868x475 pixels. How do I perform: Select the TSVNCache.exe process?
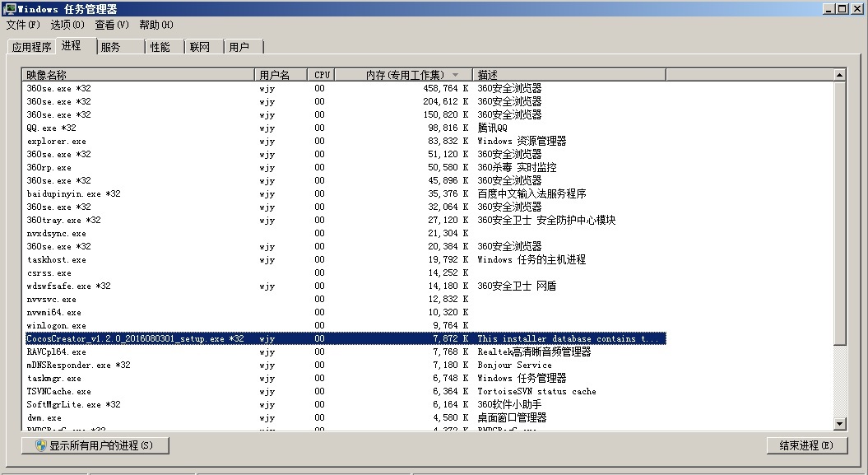[346, 391]
